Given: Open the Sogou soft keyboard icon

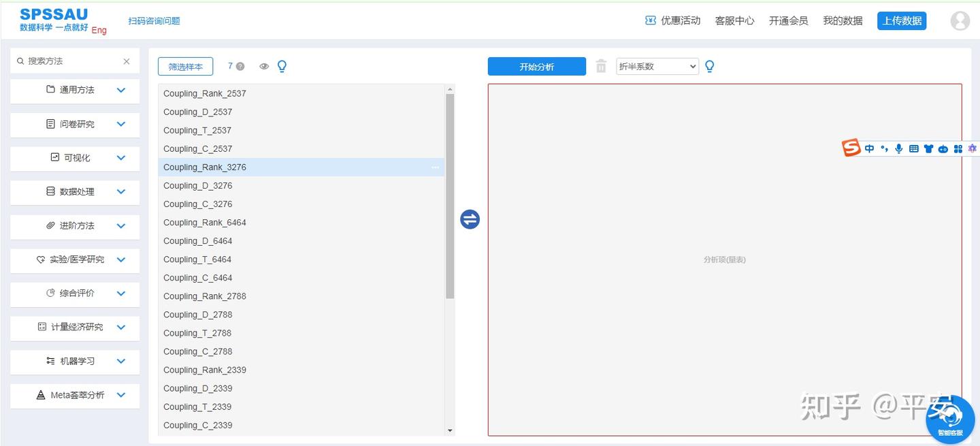Looking at the screenshot, I should click(x=914, y=148).
